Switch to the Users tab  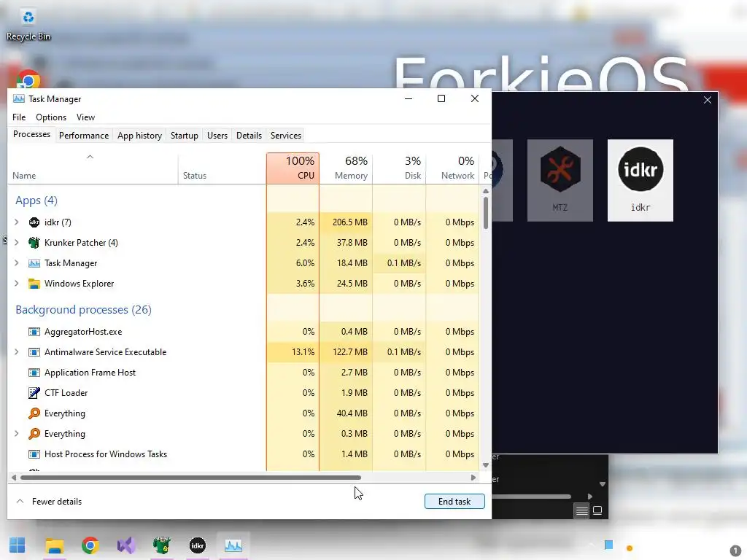pyautogui.click(x=217, y=136)
